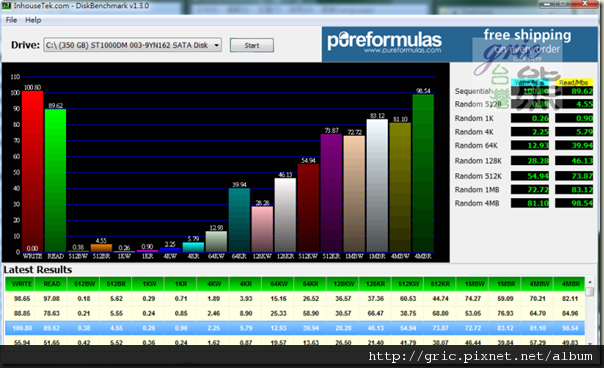Open the Help menu

[x=33, y=20]
